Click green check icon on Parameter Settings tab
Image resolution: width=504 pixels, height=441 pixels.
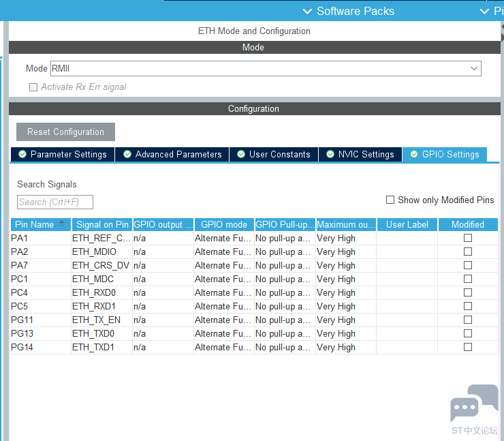tap(22, 154)
